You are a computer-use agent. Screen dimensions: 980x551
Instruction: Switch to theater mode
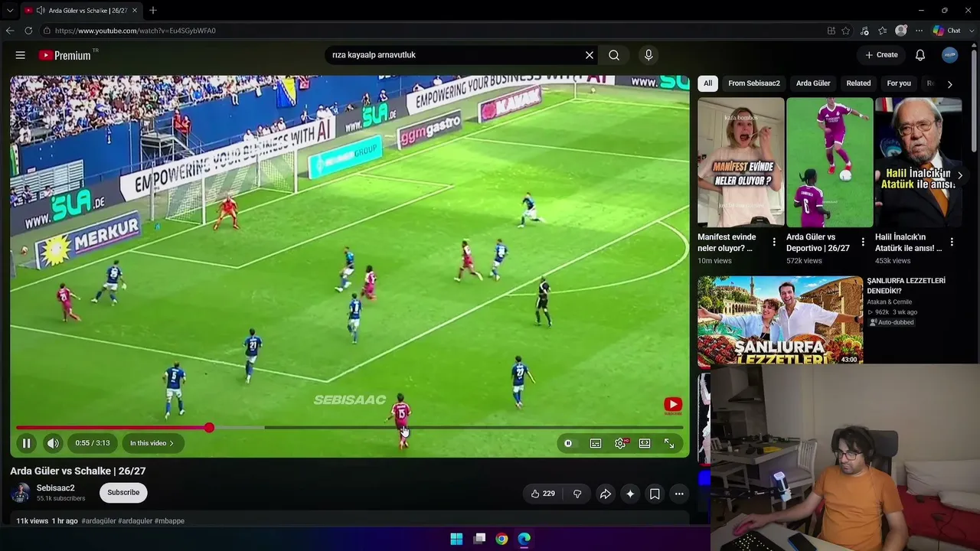pyautogui.click(x=645, y=443)
